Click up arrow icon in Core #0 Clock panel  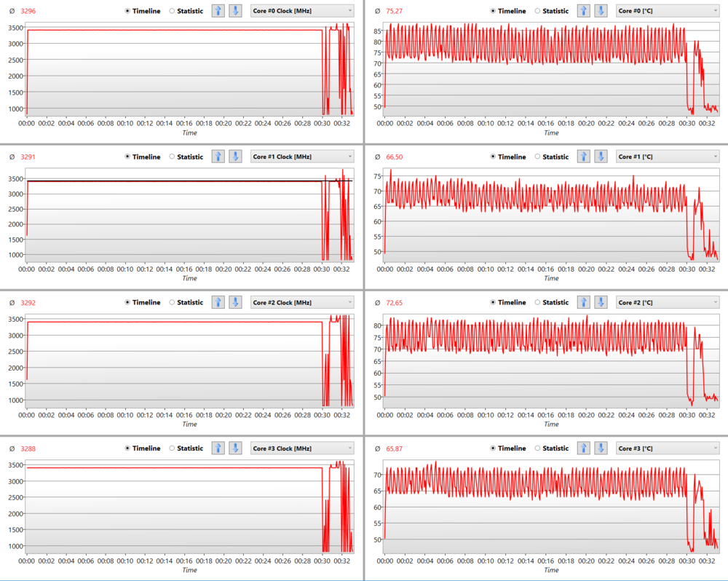tap(218, 11)
